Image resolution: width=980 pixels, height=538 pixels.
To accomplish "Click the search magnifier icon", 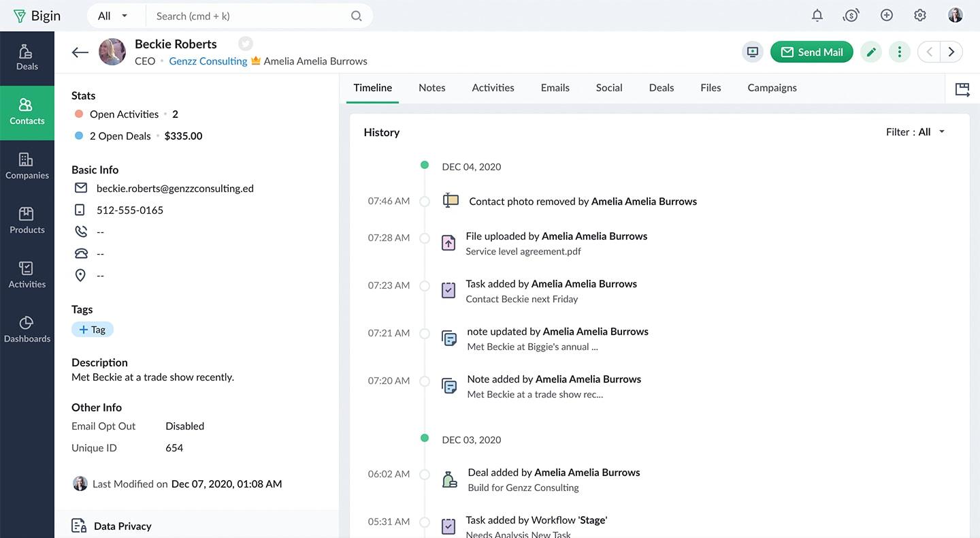I will click(356, 16).
